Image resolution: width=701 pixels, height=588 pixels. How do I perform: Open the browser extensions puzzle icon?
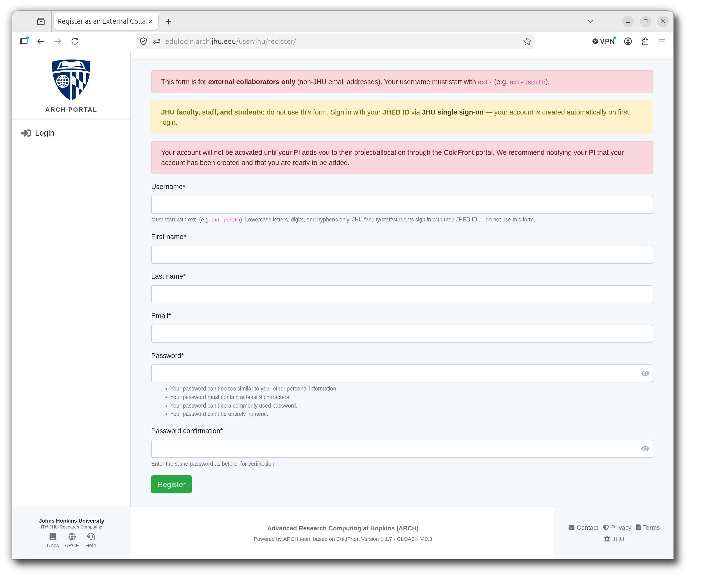click(x=646, y=41)
